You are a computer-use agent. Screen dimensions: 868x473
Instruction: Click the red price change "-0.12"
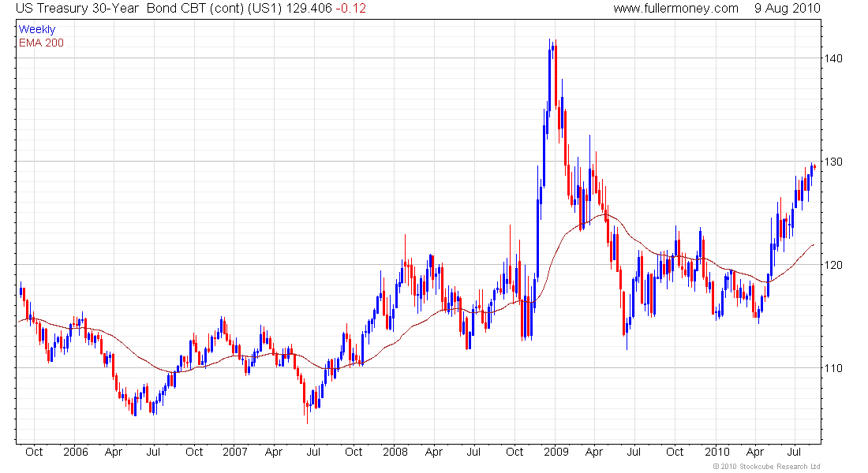click(350, 9)
